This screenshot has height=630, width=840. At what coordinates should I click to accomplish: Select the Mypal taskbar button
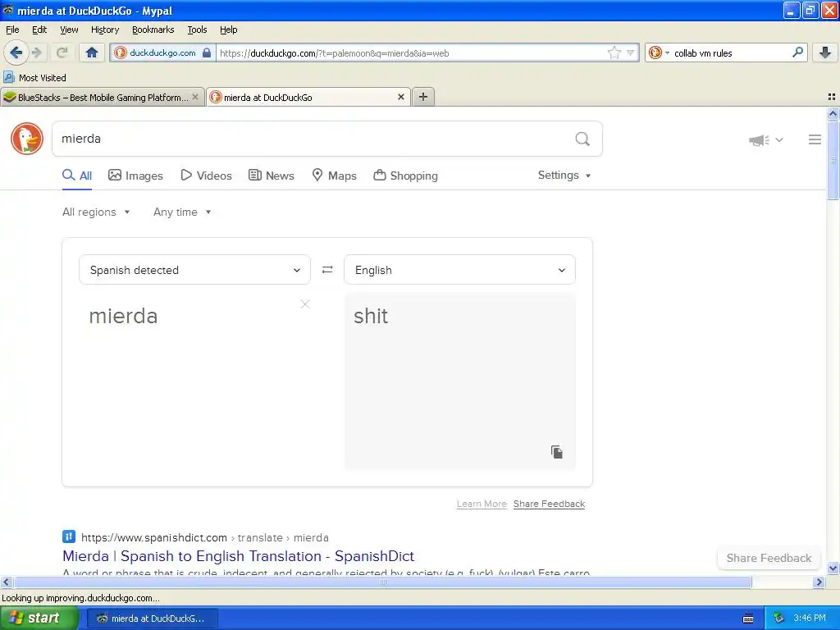click(x=152, y=619)
